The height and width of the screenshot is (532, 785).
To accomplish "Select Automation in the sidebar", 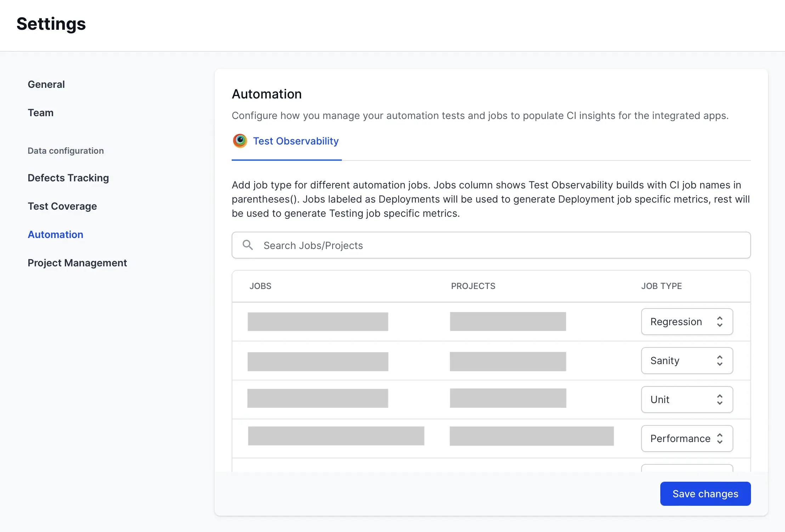I will click(x=55, y=234).
